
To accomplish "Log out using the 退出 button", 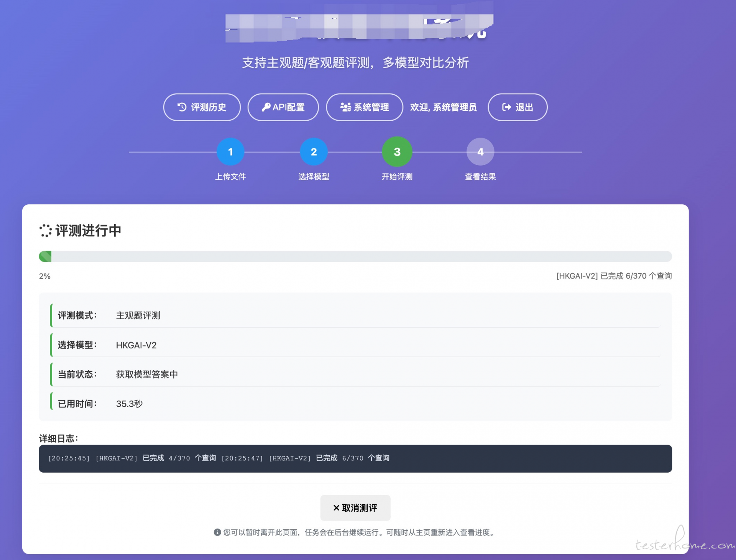I will coord(517,107).
